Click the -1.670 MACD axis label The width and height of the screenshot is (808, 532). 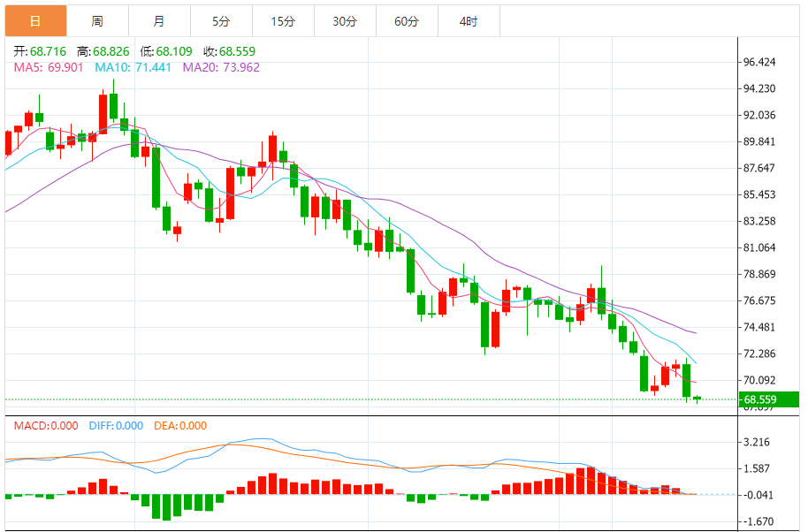click(757, 521)
